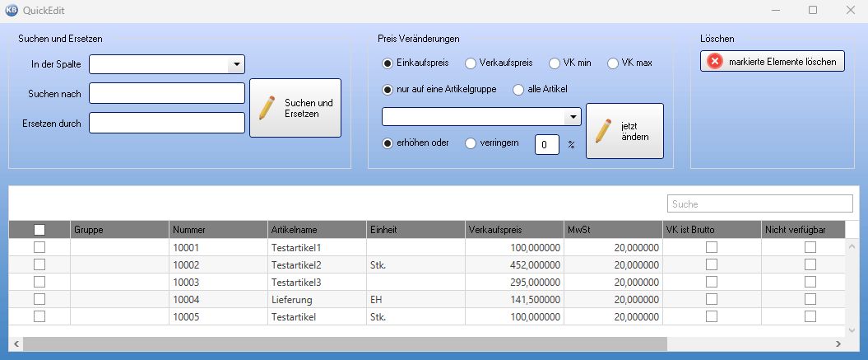Click the Artikelname column header
This screenshot has width=868, height=360.
click(317, 230)
